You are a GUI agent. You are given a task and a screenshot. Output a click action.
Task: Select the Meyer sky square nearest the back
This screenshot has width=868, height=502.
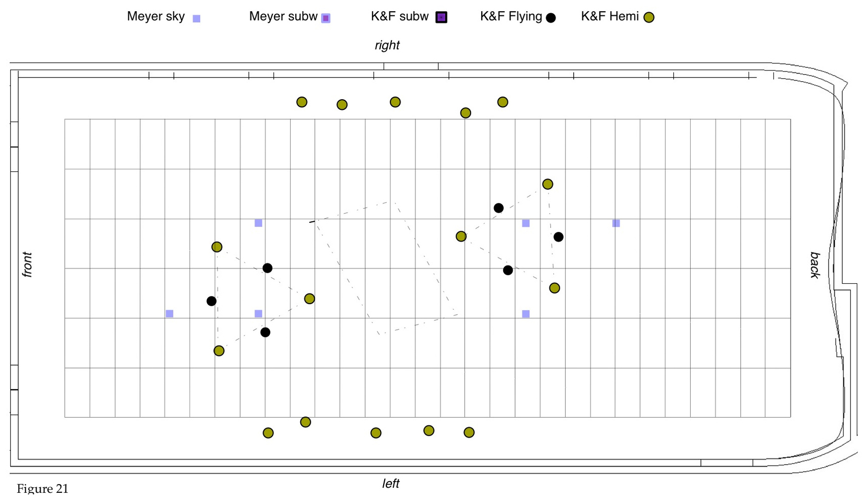coord(616,223)
